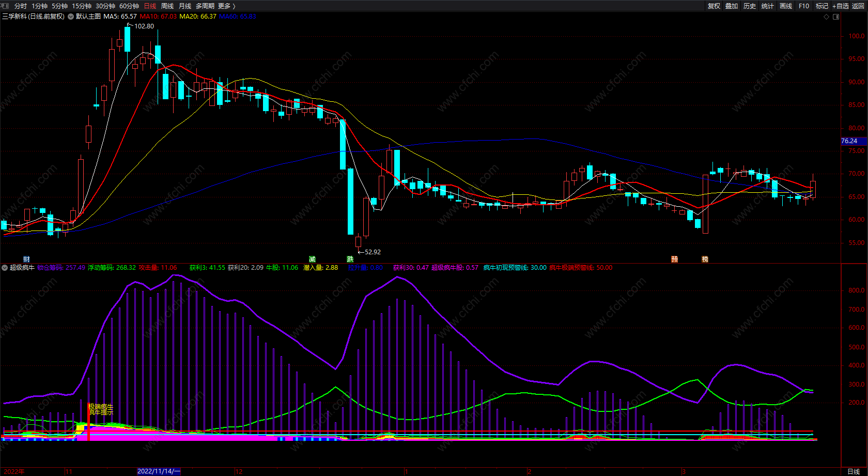Click the 潜入量: 2.88 value
The image size is (868, 476).
320,268
